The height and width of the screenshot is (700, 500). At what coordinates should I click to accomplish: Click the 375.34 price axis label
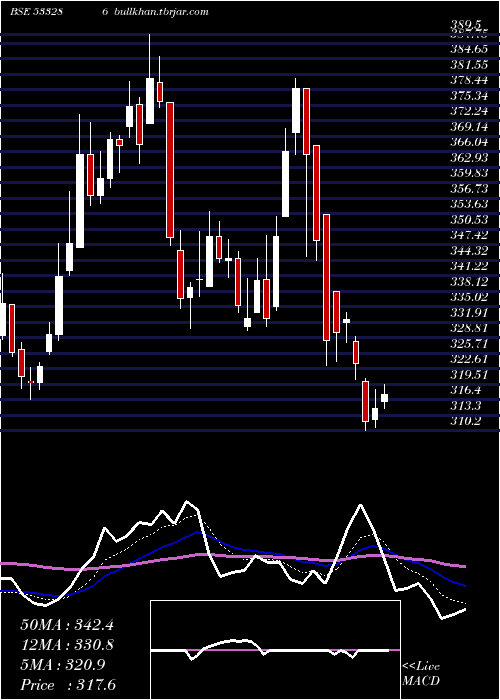469,96
